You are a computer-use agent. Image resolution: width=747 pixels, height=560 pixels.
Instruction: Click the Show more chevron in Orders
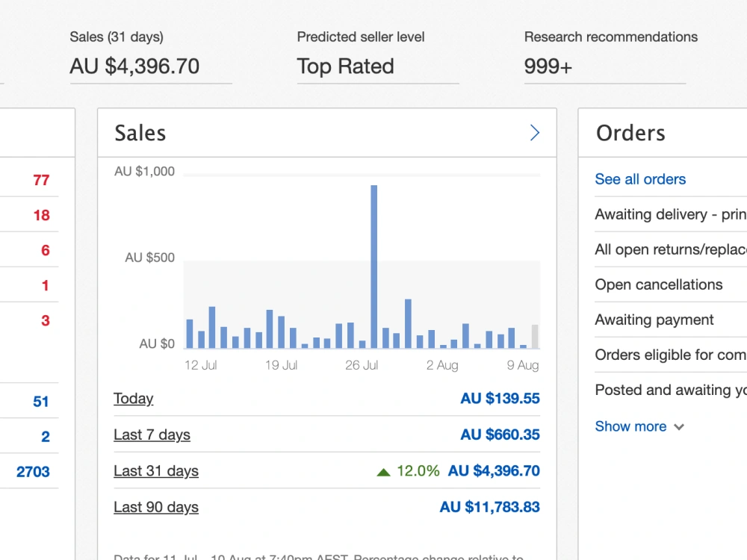(677, 427)
